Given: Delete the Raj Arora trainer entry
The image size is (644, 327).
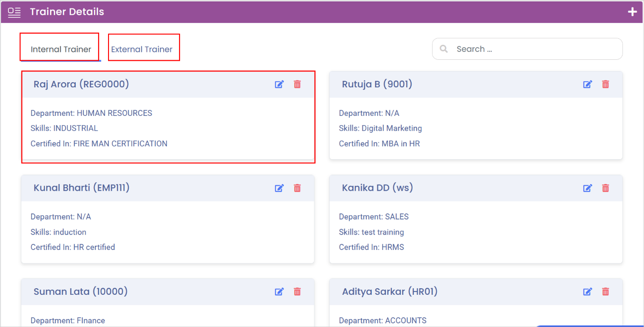Looking at the screenshot, I should (297, 84).
